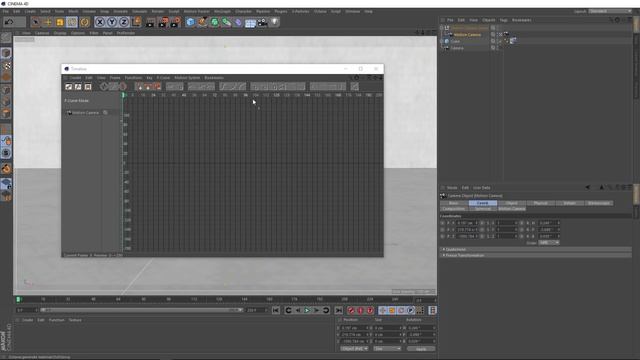The height and width of the screenshot is (360, 640).
Task: Open the Render menu in main menu bar
Action: [x=158, y=11]
